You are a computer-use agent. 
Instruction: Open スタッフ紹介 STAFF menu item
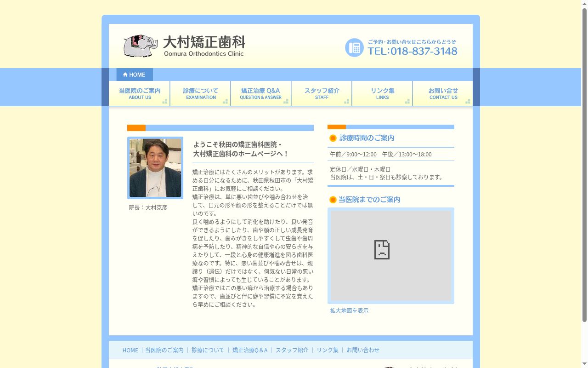click(x=322, y=93)
